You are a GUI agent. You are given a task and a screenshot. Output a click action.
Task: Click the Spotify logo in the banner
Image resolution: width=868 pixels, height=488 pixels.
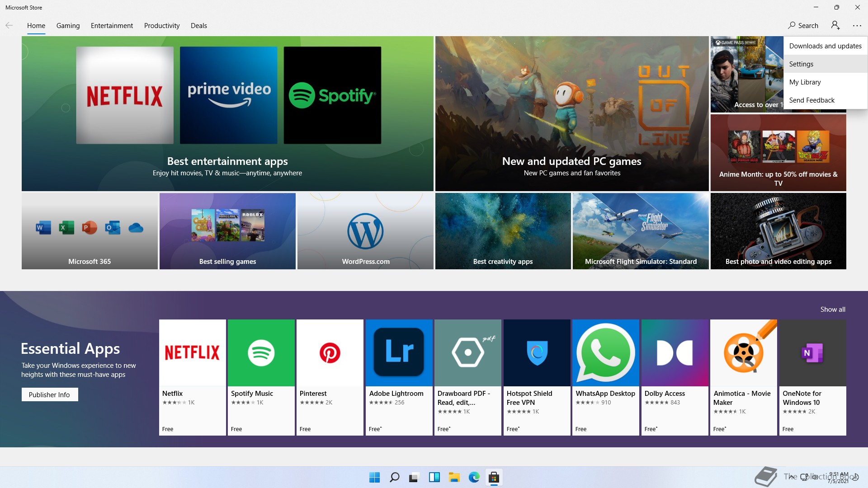pos(332,95)
